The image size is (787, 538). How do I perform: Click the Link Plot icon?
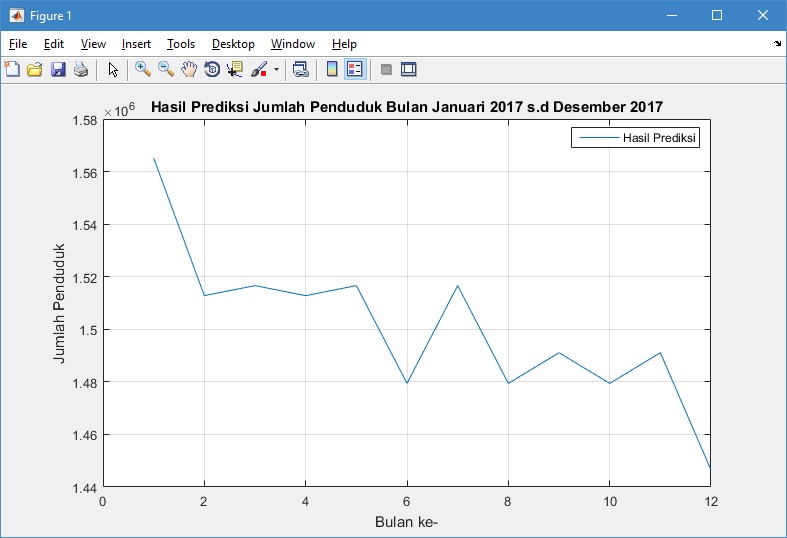[x=300, y=69]
